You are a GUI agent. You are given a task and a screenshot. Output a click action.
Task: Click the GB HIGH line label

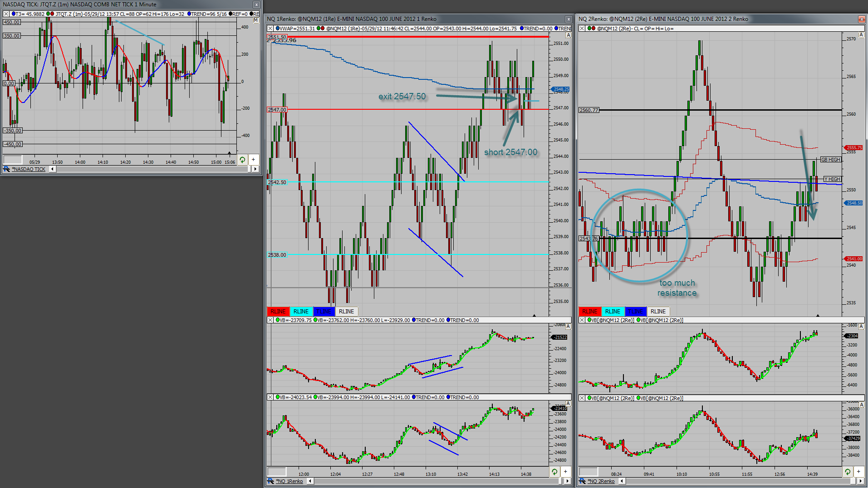[831, 160]
